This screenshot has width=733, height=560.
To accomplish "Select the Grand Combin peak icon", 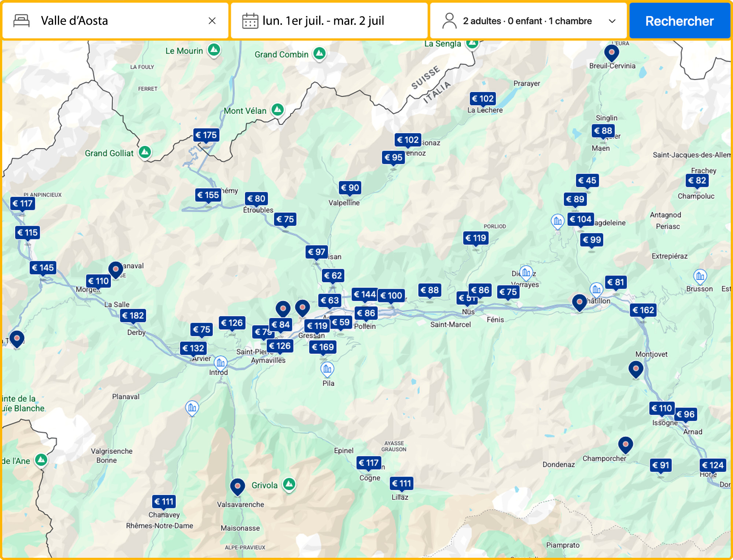I will (x=320, y=54).
